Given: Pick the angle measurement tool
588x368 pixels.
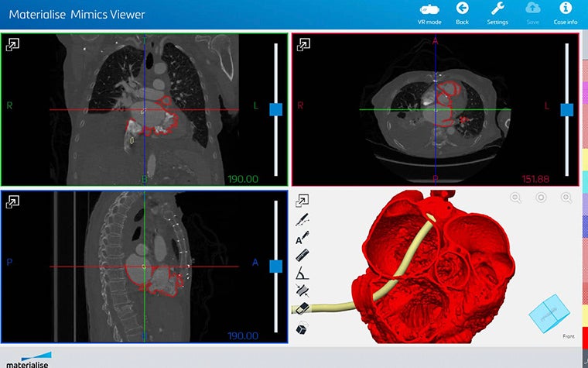Looking at the screenshot, I should click(x=303, y=272).
